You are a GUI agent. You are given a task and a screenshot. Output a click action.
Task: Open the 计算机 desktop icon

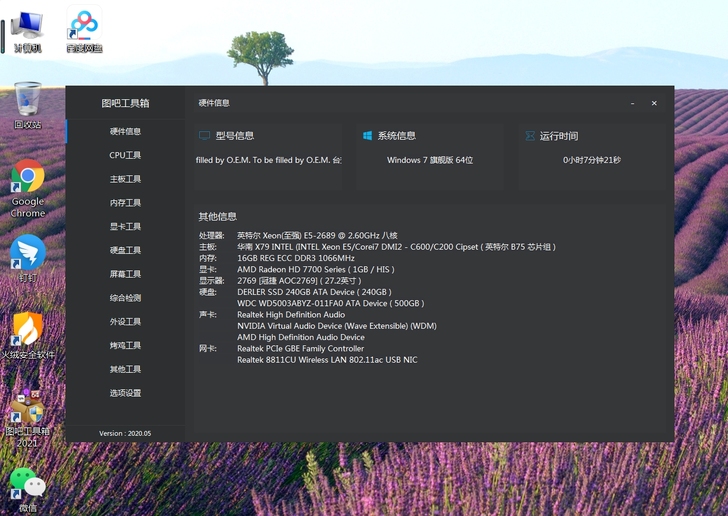27,33
